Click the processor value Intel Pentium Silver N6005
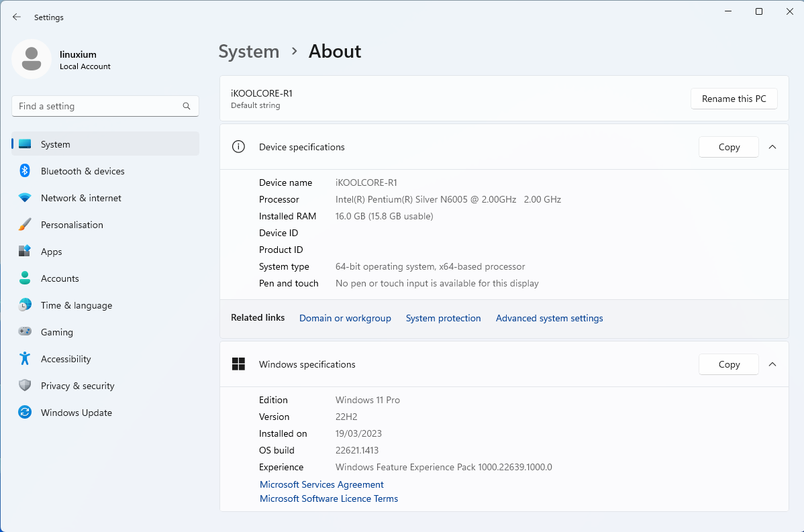Image resolution: width=804 pixels, height=532 pixels. (448, 199)
